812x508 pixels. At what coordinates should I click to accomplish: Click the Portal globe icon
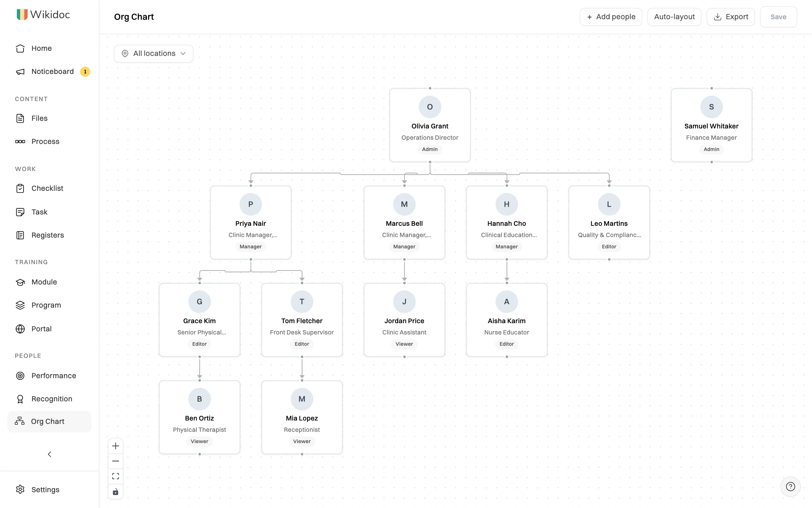coord(20,329)
